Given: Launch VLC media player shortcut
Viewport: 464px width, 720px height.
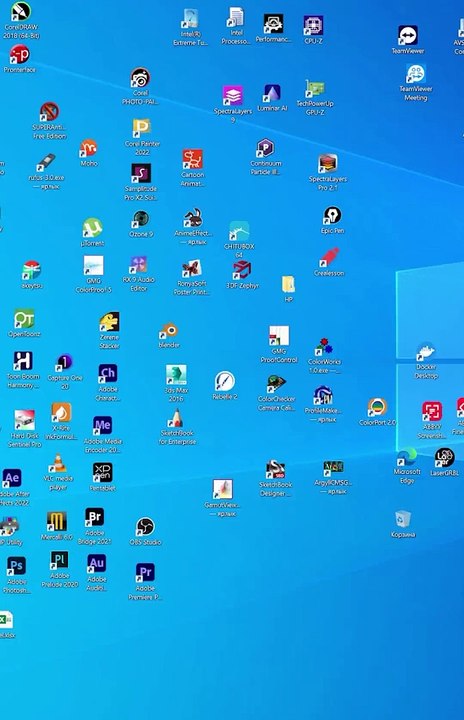Looking at the screenshot, I should pyautogui.click(x=58, y=464).
